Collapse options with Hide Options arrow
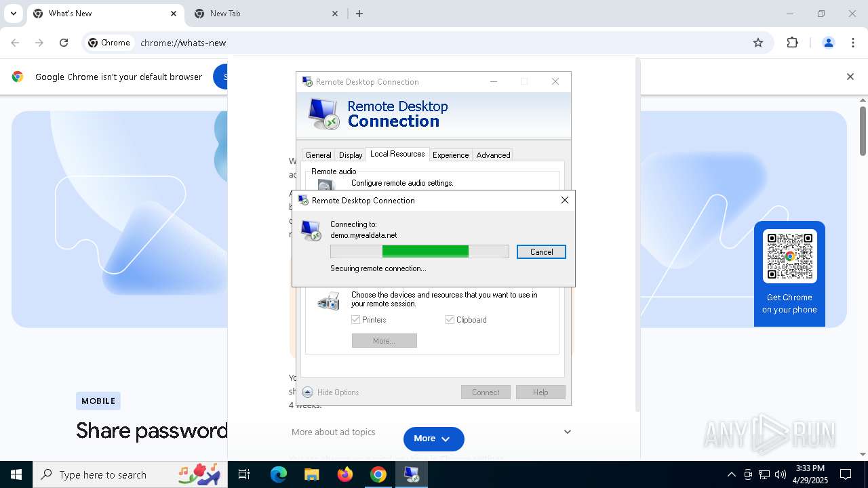Image resolution: width=868 pixels, height=488 pixels. pyautogui.click(x=307, y=392)
